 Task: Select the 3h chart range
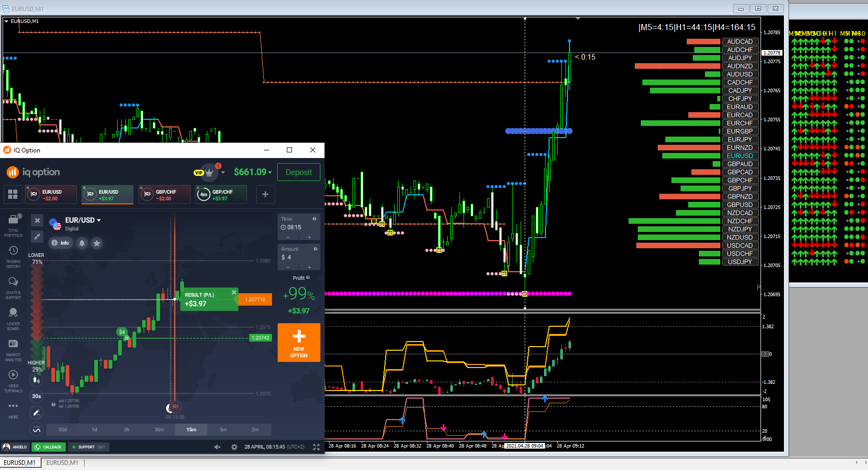click(127, 430)
